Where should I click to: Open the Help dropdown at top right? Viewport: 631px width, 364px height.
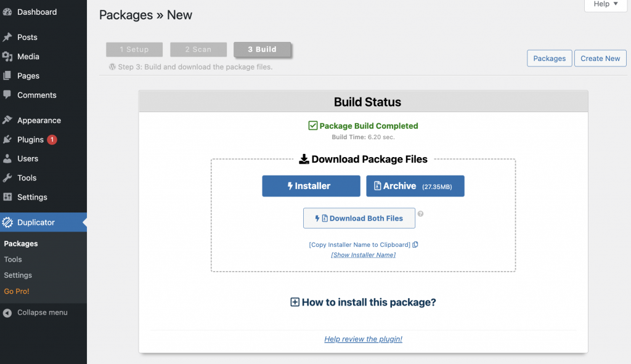click(x=605, y=5)
